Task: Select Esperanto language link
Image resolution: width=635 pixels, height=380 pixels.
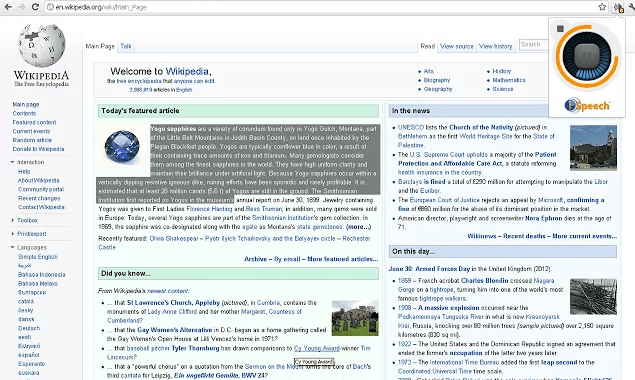Action: [x=32, y=364]
